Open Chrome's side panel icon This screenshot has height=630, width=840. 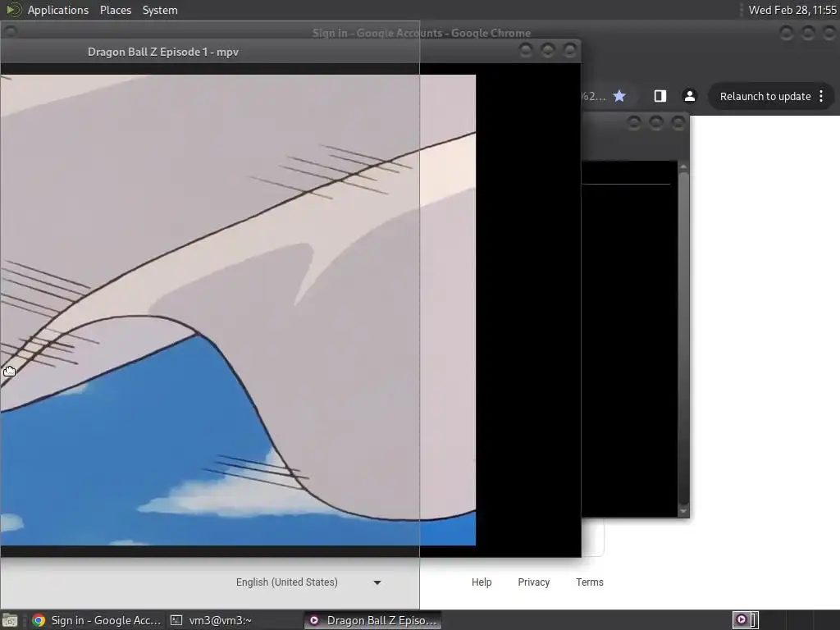click(x=660, y=96)
